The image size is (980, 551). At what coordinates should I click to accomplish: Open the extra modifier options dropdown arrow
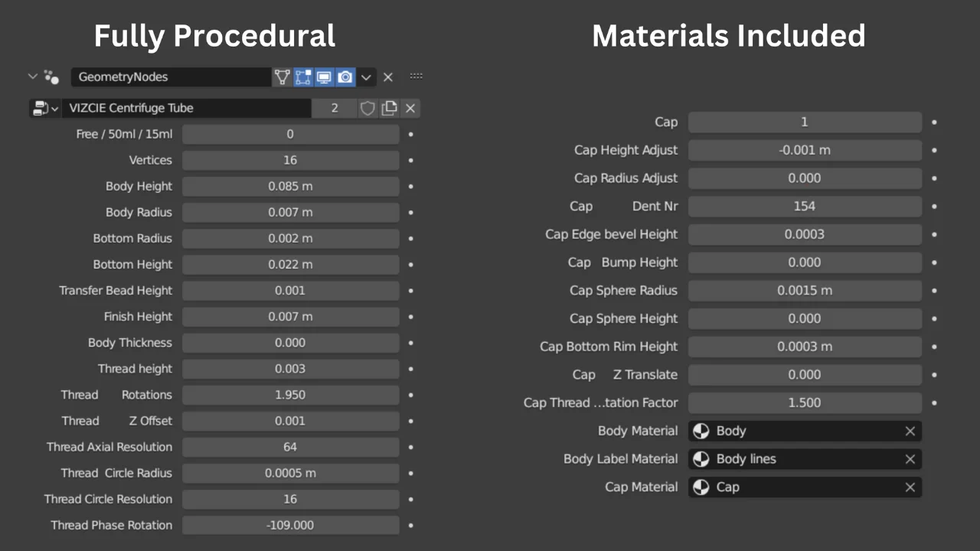pos(366,77)
